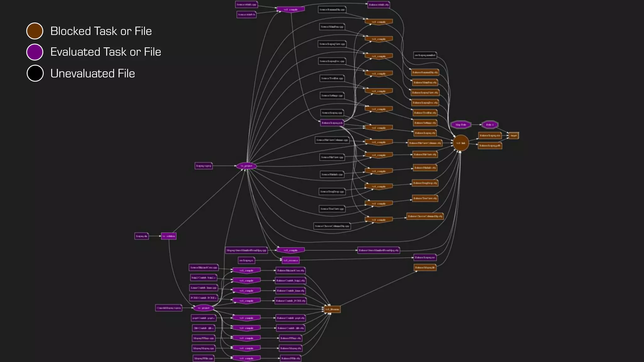Click the brown vc8_librarian task node
The image size is (644, 362).
tap(332, 309)
